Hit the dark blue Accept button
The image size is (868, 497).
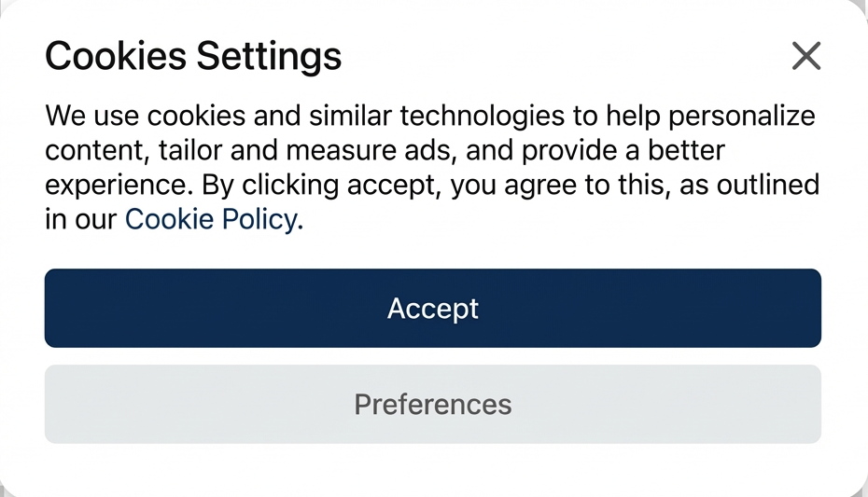[433, 309]
